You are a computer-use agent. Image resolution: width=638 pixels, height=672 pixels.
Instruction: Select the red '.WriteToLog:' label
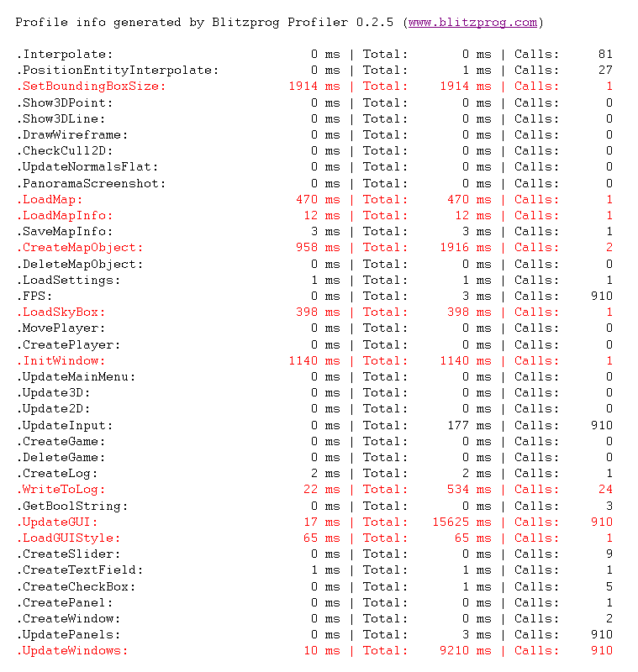click(61, 490)
